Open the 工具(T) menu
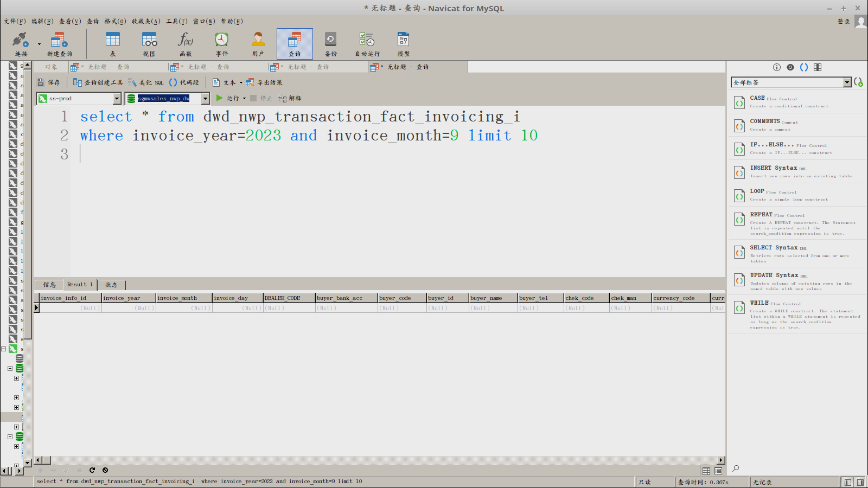 click(176, 21)
